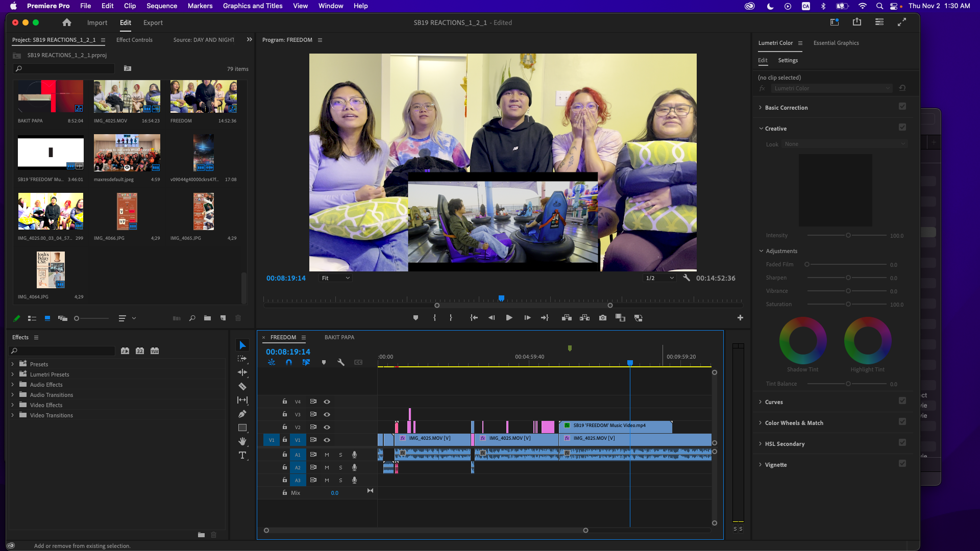Hide the V2 video track eye toggle
Screen dimensions: 980x551
tap(327, 427)
